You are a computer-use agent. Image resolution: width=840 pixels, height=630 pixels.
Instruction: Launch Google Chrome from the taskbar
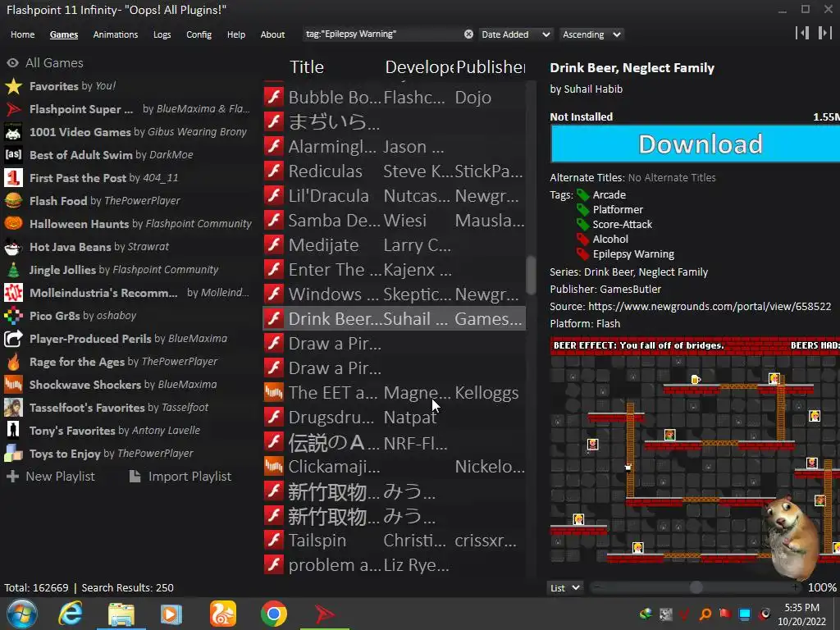[274, 614]
